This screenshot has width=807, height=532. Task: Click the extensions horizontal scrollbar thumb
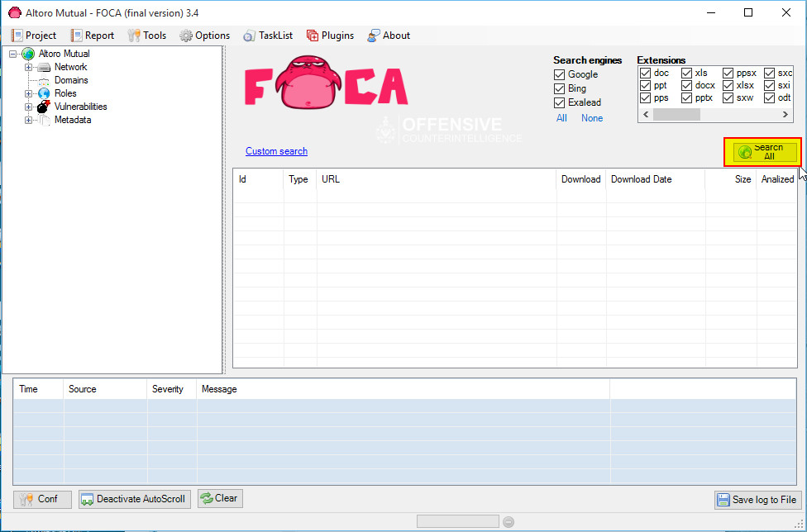pos(676,115)
